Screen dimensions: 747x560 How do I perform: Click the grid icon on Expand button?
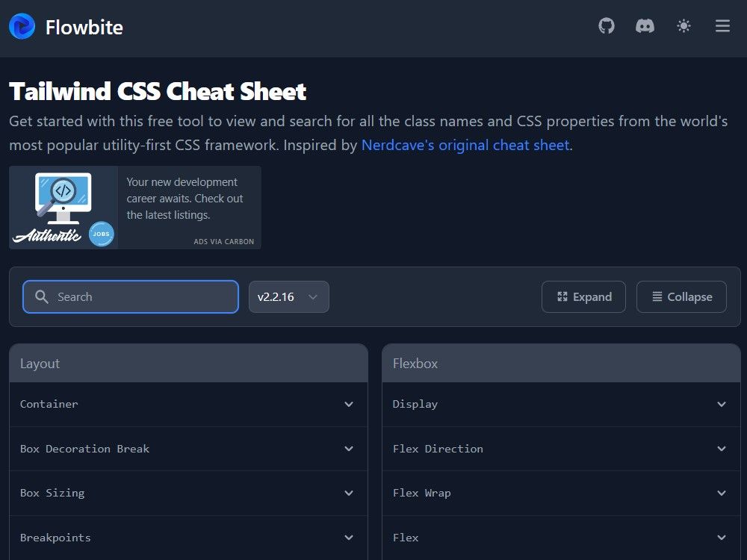pos(562,296)
